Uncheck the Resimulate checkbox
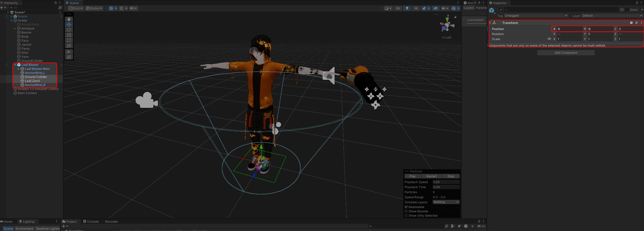 click(x=406, y=207)
